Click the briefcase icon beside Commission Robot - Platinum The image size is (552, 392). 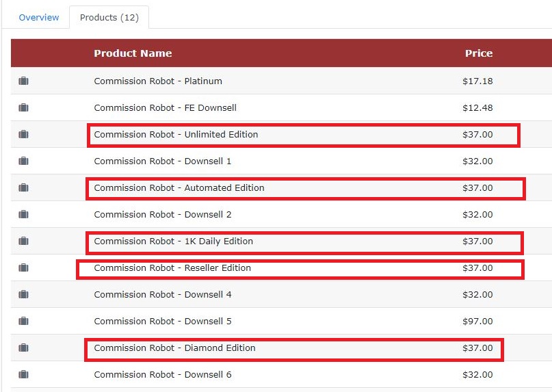[x=23, y=81]
